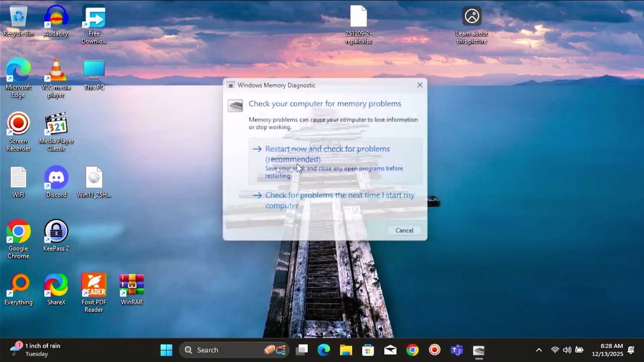
Task: Open the notifications bell icon
Action: click(x=631, y=350)
